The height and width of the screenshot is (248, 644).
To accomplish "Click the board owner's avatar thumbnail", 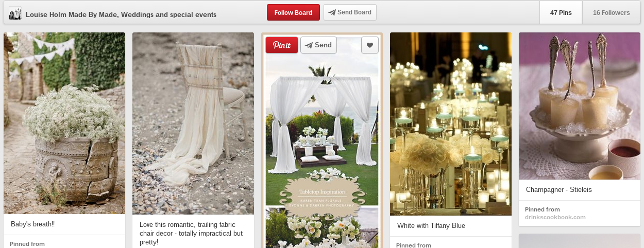I will pos(15,13).
